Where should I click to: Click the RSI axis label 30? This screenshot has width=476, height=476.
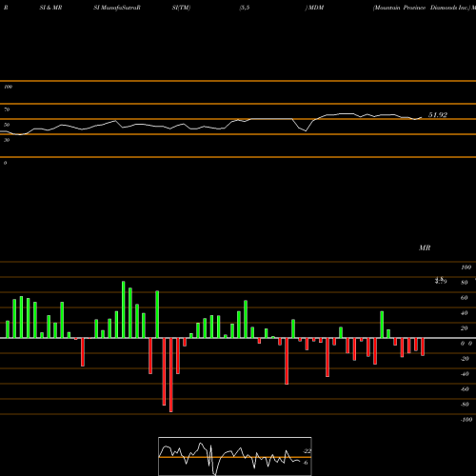(7, 140)
